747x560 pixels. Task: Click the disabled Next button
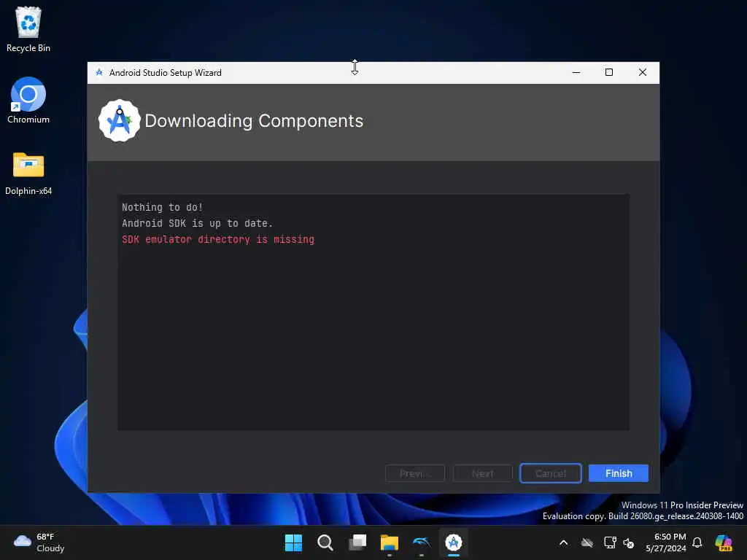point(482,473)
